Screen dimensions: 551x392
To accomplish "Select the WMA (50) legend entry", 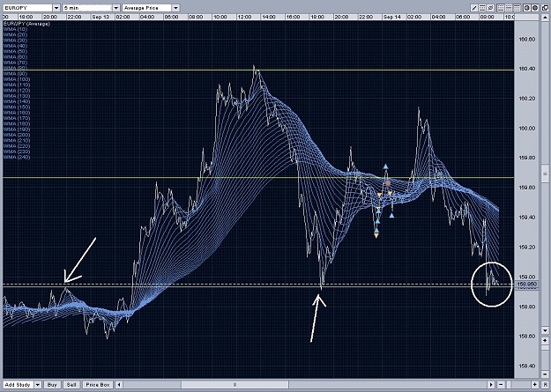I will pos(15,52).
